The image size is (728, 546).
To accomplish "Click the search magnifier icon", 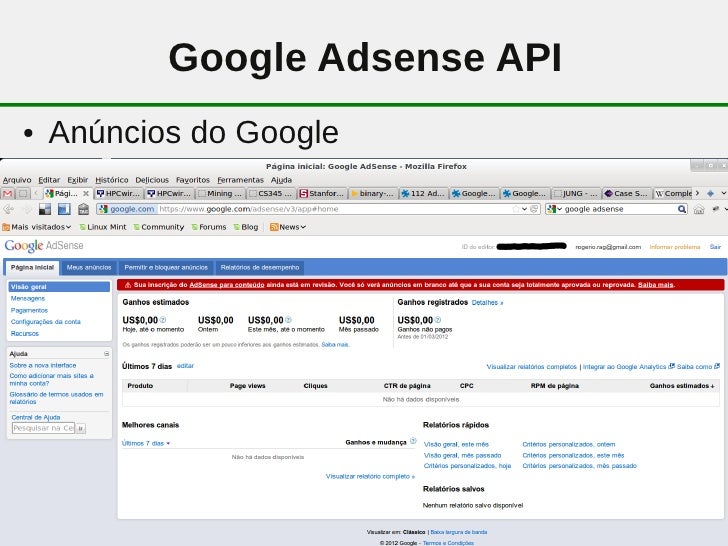I will click(x=682, y=209).
